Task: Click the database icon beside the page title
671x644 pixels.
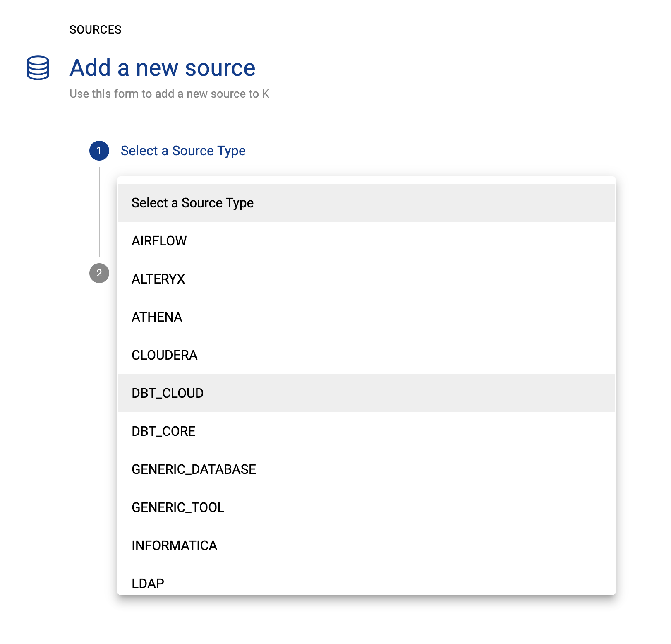Action: 38,68
